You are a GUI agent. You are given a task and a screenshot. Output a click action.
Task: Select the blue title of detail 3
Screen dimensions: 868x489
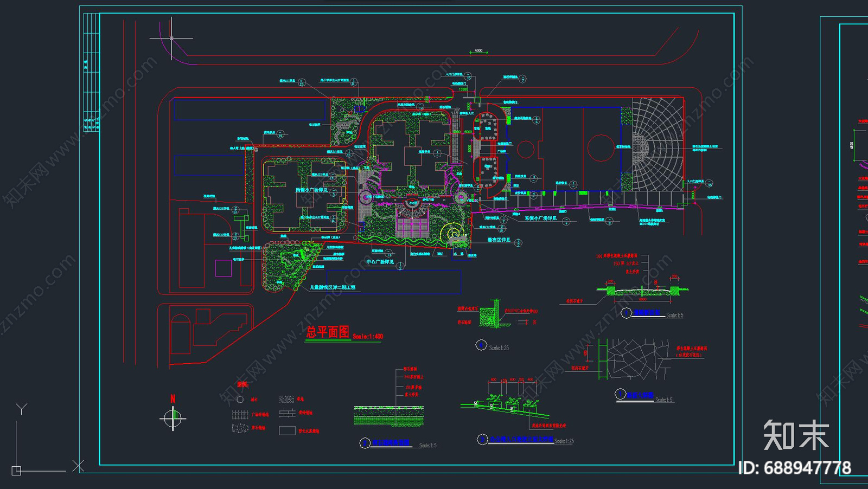521,439
